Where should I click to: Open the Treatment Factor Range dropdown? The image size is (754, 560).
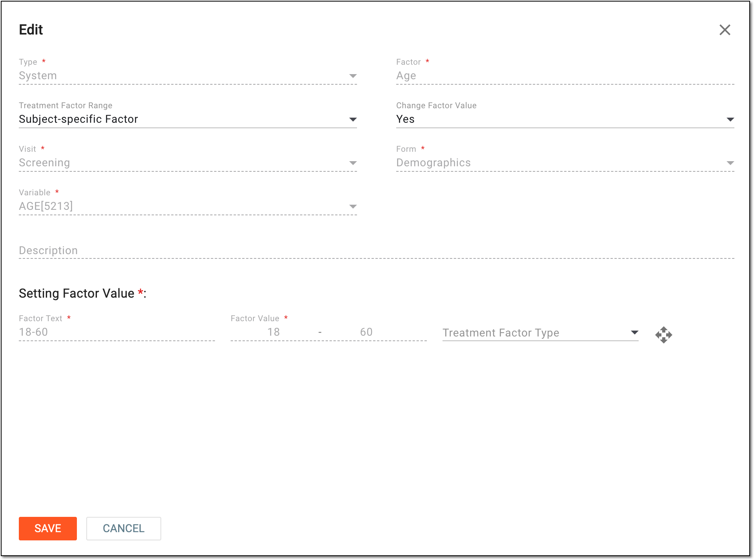tap(188, 119)
